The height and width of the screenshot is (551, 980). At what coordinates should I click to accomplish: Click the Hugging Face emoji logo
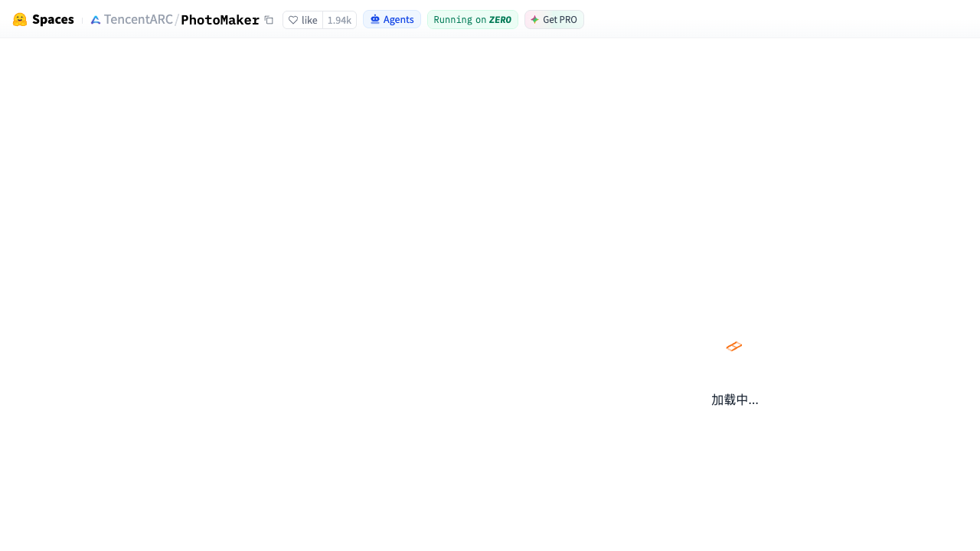coord(20,19)
